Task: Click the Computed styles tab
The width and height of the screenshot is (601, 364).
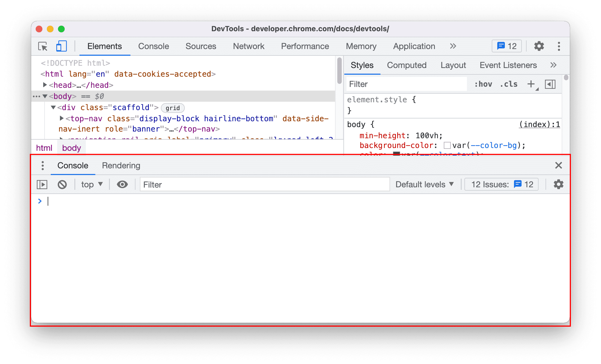Action: (406, 65)
